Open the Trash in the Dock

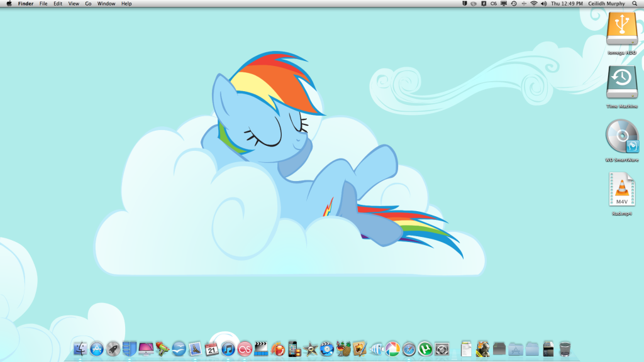565,349
